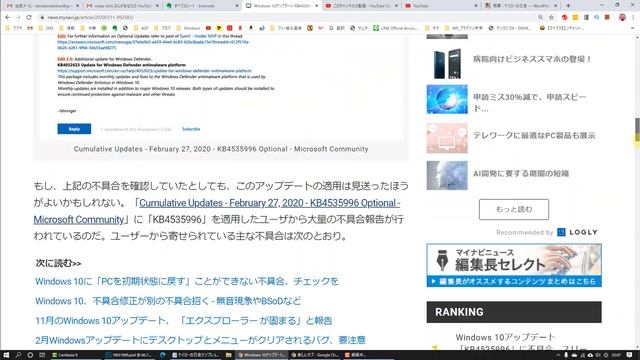This screenshot has height=360, width=640.
Task: Click the もっと読む button
Action: coord(514,209)
